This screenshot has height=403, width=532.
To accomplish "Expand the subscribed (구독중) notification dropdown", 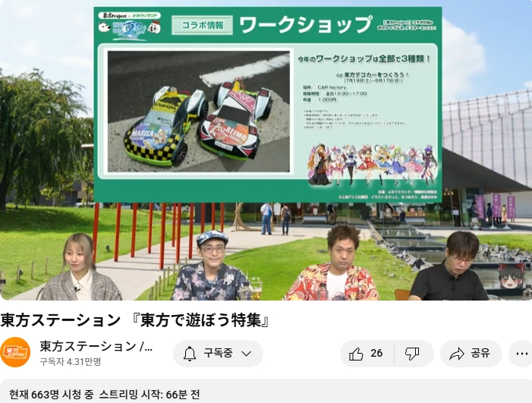I will (218, 354).
